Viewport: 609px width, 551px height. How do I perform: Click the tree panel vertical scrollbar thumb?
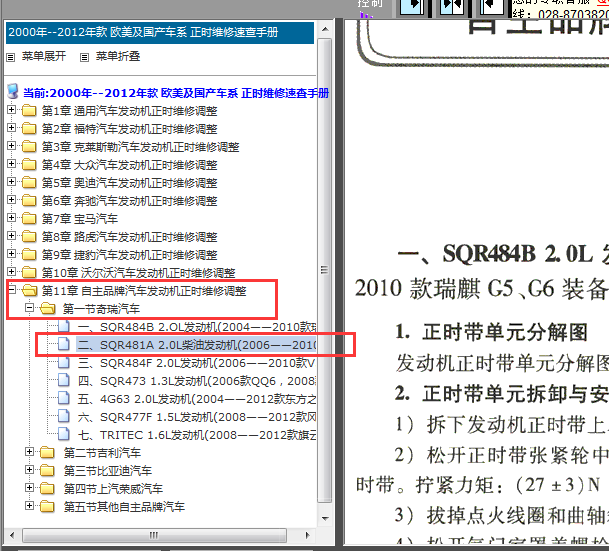[x=325, y=269]
